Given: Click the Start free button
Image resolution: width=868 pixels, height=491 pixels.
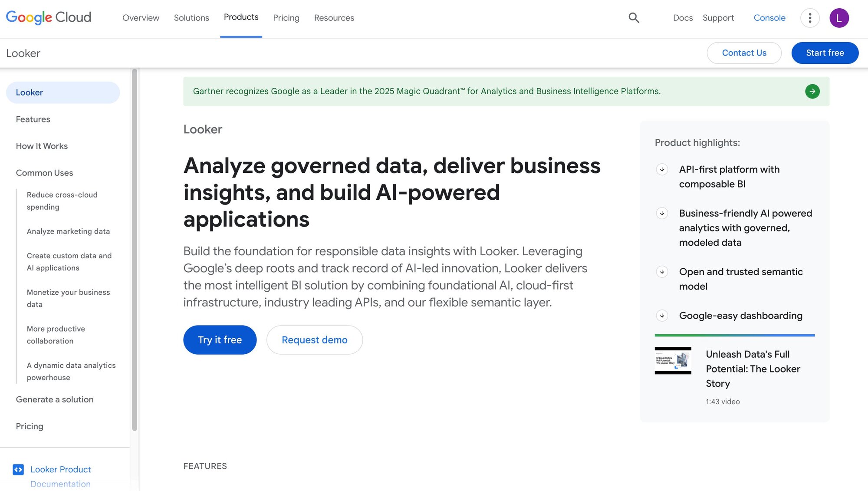Looking at the screenshot, I should [825, 53].
